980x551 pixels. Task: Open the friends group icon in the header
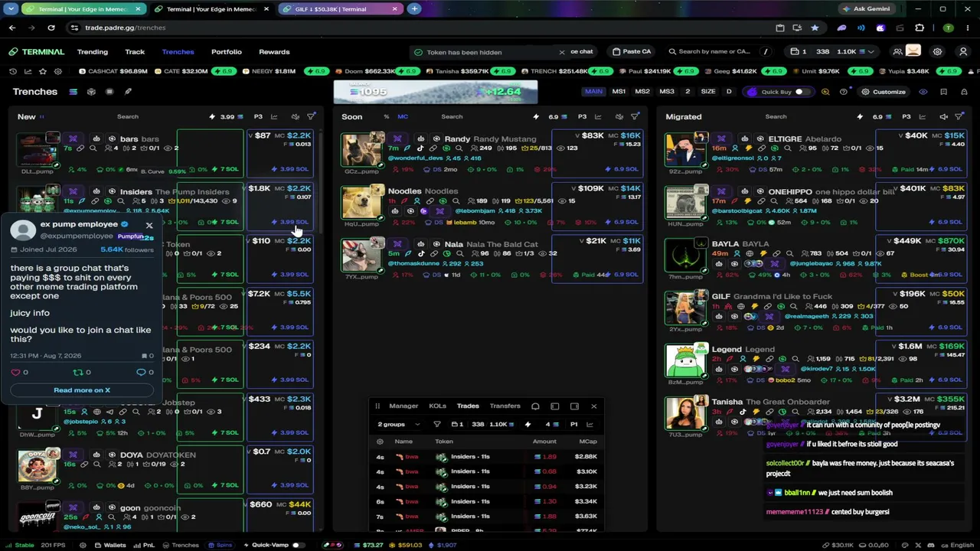897,52
